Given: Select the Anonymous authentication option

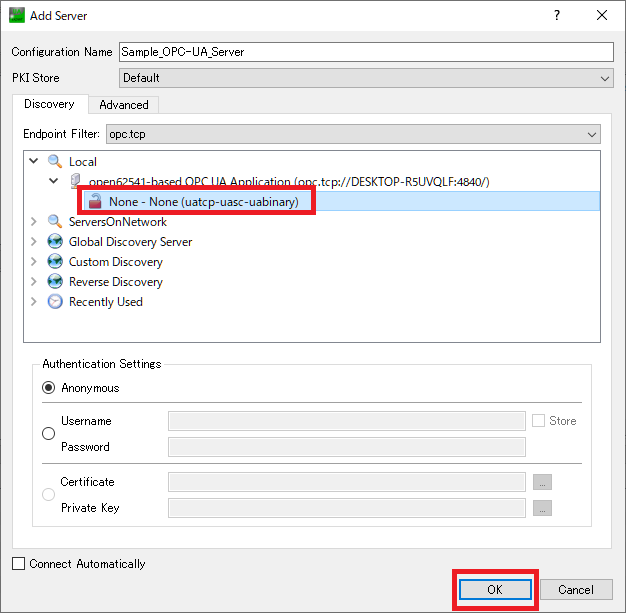Looking at the screenshot, I should coord(48,388).
